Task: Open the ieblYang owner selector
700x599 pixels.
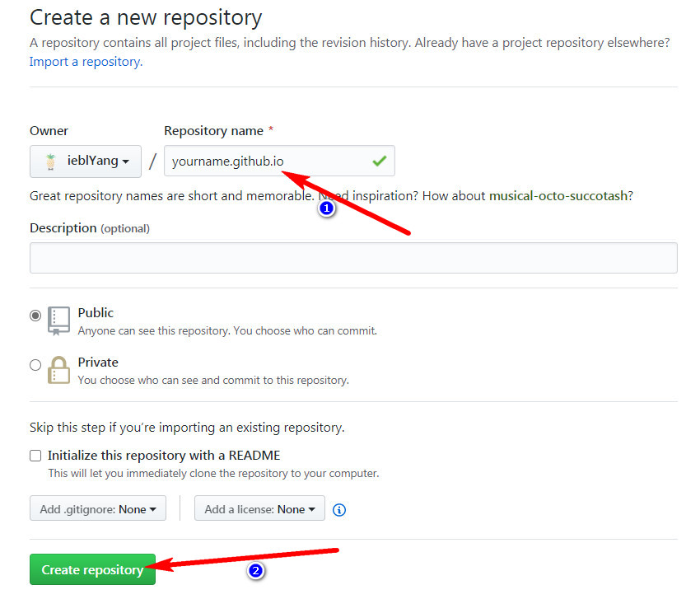Action: (85, 162)
